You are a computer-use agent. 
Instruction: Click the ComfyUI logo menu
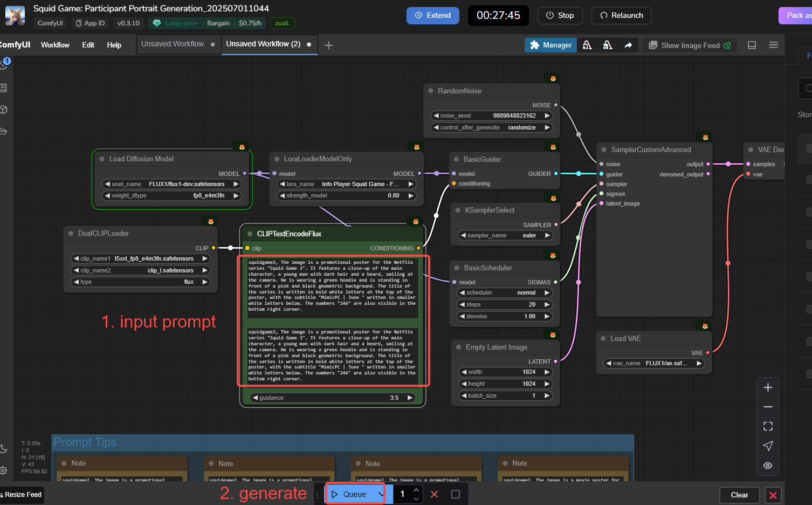pos(14,45)
